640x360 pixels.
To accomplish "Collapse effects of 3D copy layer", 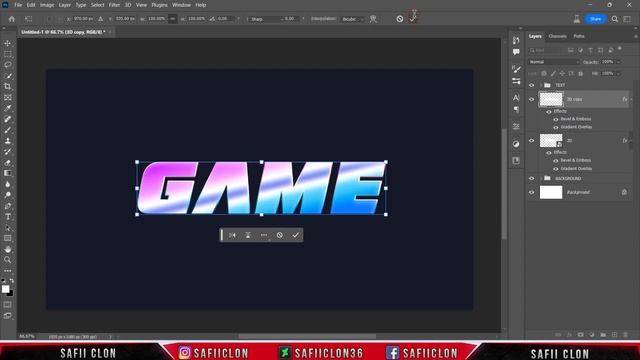I will (631, 99).
